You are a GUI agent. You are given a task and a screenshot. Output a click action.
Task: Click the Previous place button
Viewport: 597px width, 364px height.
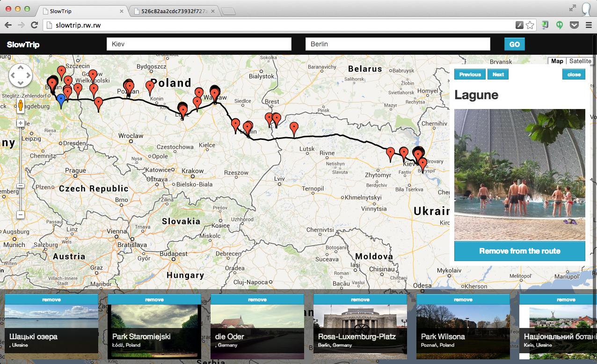click(x=470, y=74)
